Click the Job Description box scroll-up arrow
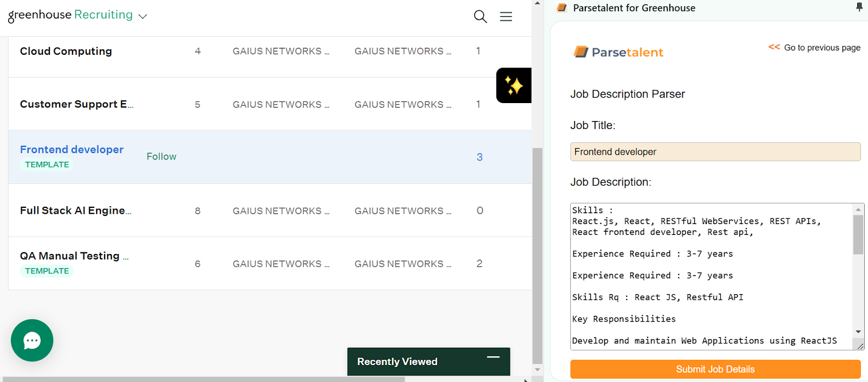This screenshot has height=382, width=868. click(x=858, y=209)
